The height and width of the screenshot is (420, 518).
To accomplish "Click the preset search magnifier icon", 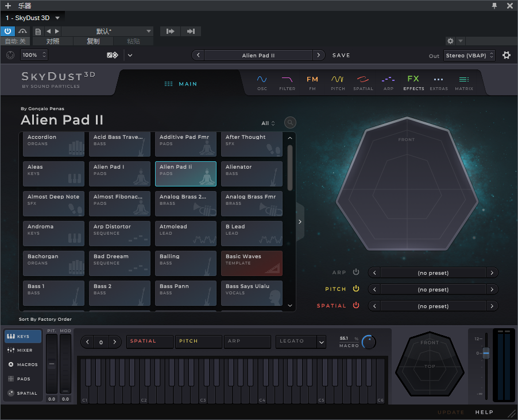I will pos(290,123).
